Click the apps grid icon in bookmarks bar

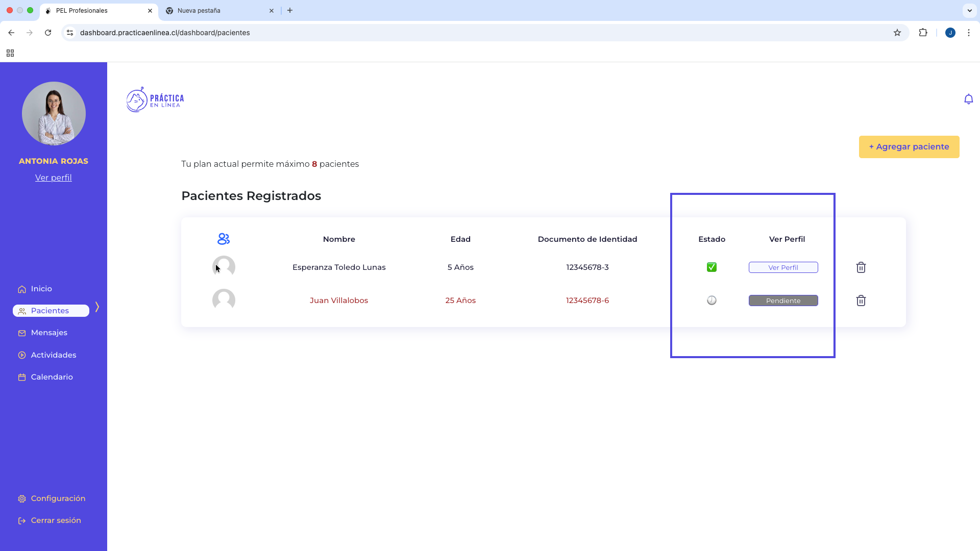tap(10, 53)
